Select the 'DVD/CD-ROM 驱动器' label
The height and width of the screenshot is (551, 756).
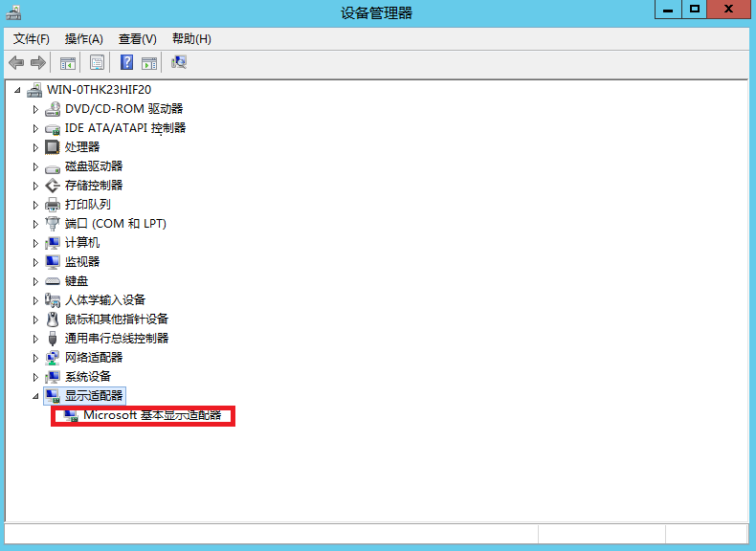[x=123, y=109]
